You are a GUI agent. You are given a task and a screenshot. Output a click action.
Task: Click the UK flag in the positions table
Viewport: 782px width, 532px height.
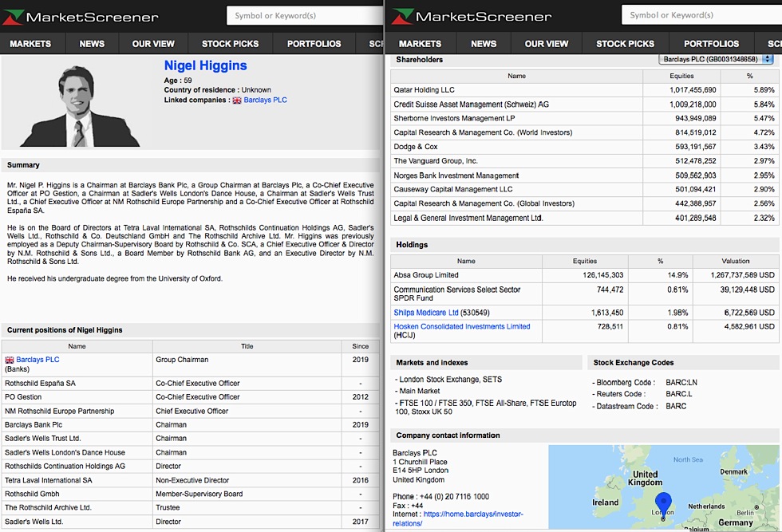tap(10, 360)
